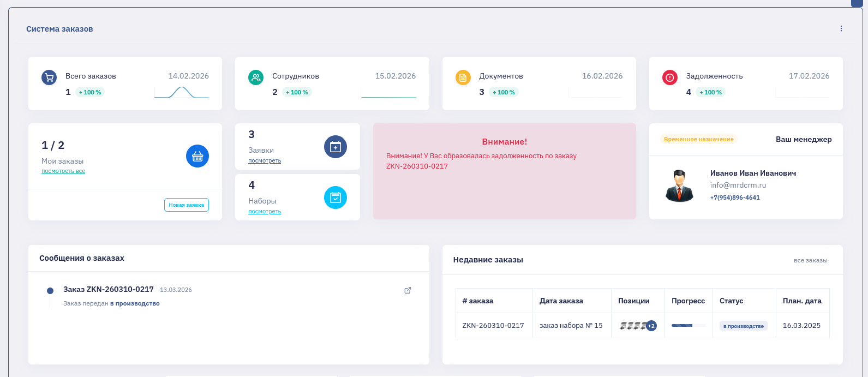
Task: Click the Прогресс column header
Action: [x=688, y=301]
